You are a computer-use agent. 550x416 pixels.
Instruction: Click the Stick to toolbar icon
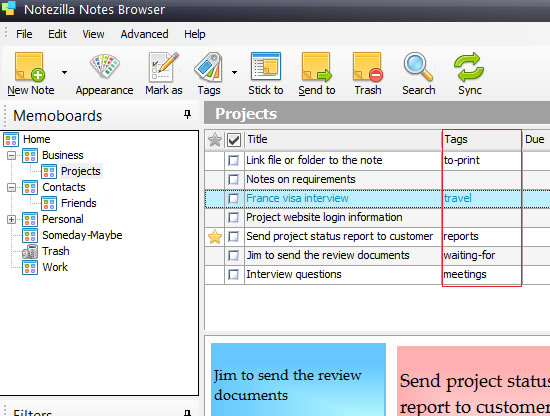(266, 66)
